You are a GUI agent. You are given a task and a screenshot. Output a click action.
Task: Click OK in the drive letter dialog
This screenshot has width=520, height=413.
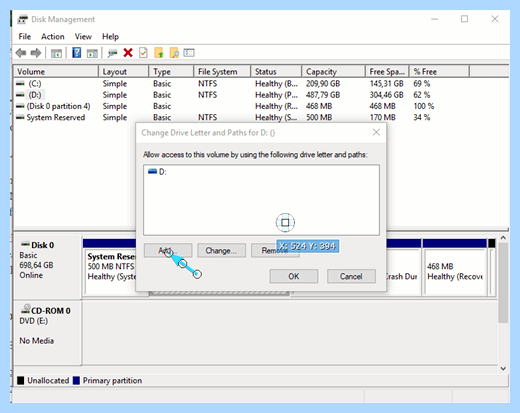click(294, 276)
